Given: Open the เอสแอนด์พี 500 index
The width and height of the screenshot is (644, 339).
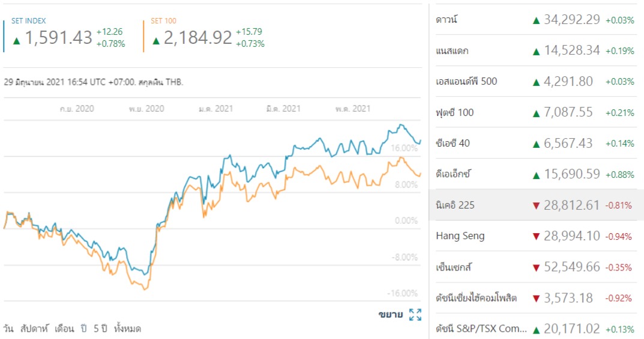Looking at the screenshot, I should (466, 81).
